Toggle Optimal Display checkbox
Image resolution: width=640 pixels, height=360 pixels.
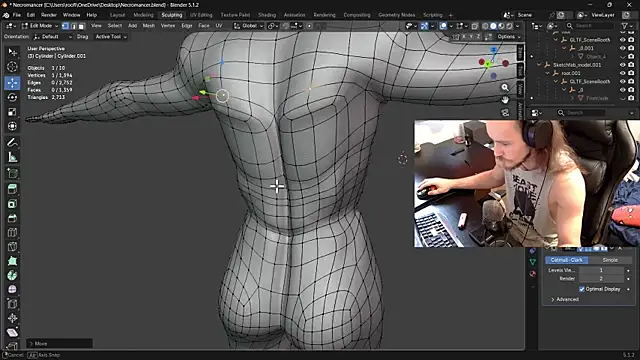point(582,289)
